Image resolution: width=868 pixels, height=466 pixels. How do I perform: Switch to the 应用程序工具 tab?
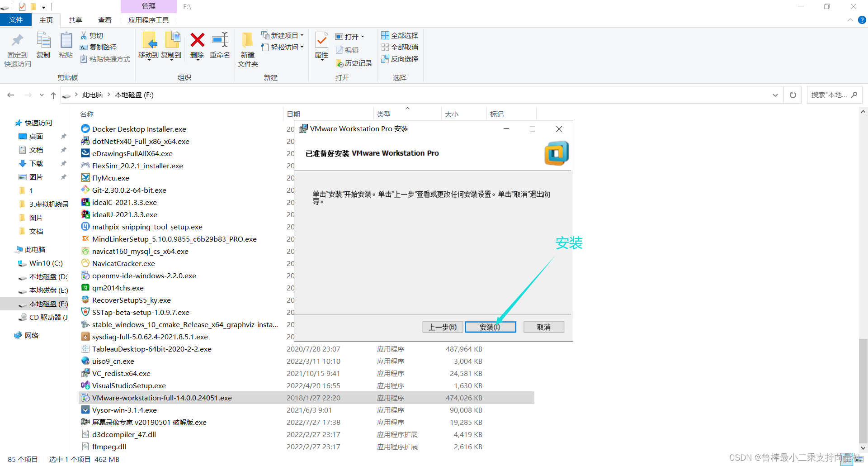pos(149,20)
